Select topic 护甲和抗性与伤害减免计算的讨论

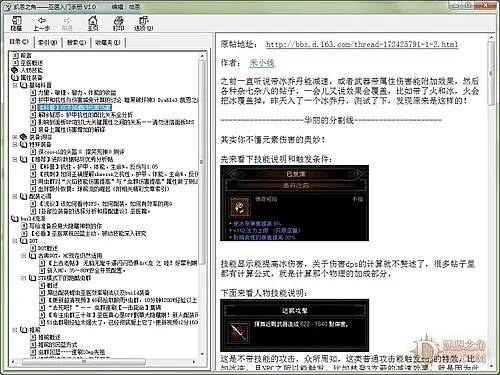pos(118,100)
